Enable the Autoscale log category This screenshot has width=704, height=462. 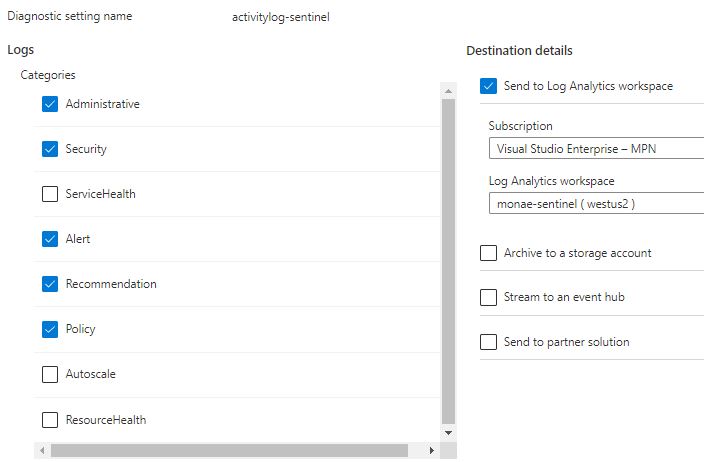point(50,374)
